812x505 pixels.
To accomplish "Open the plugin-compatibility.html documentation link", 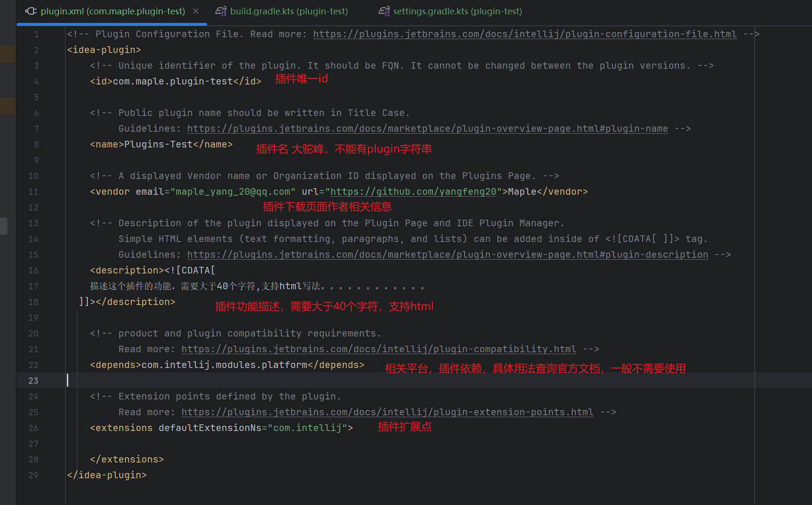I will [380, 349].
